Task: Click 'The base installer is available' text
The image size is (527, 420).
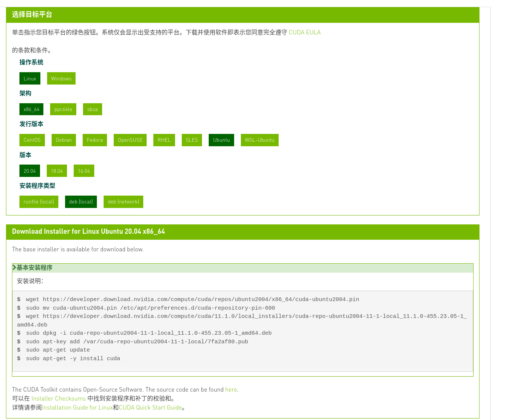Action: pos(78,249)
